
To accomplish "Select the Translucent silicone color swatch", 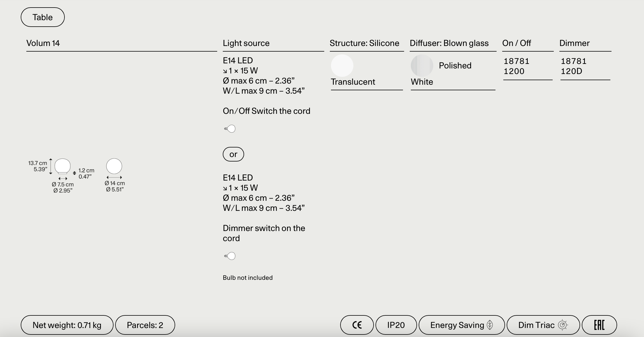I will 342,66.
